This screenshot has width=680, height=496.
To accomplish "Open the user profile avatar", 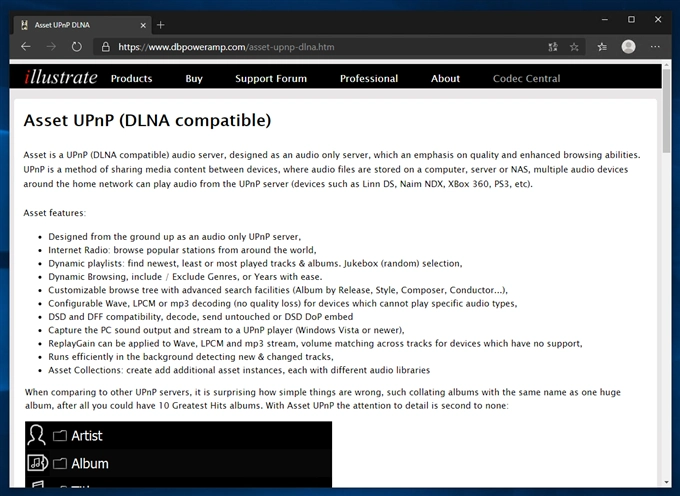I will click(x=628, y=47).
